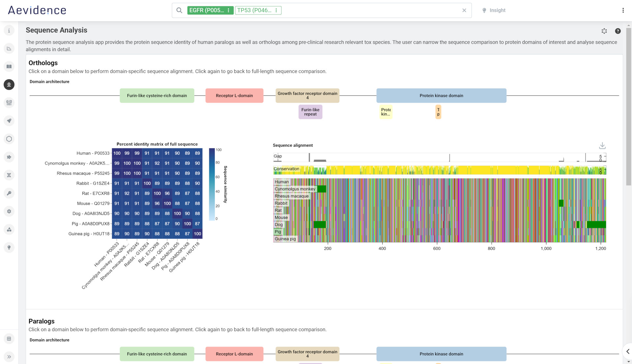Click the Insight button
632x364 pixels.
(494, 11)
